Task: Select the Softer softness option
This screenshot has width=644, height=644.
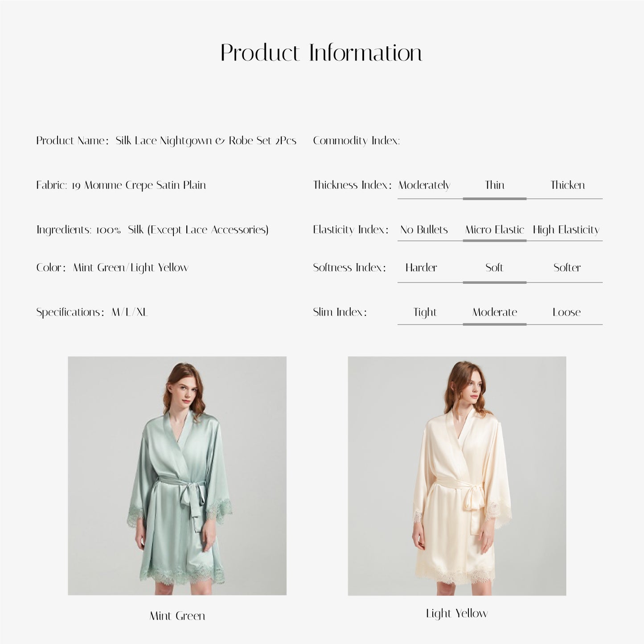Action: 567,267
